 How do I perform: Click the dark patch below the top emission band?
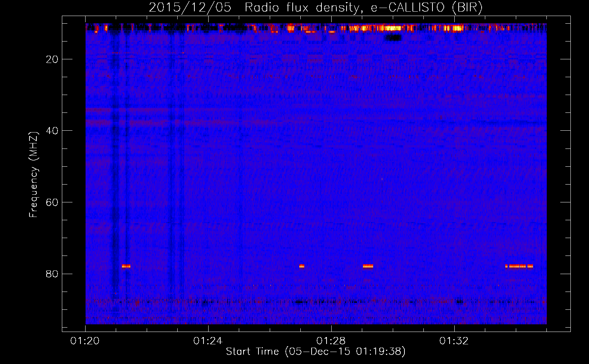394,37
